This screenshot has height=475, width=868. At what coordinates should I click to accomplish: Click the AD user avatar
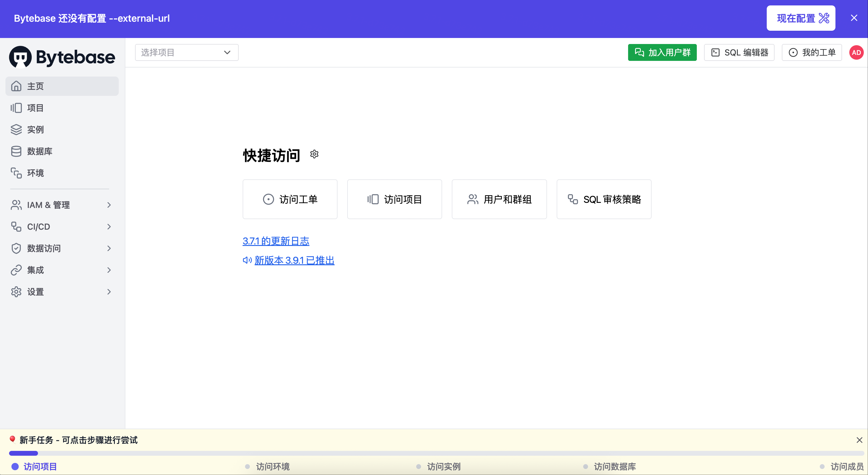pos(856,52)
